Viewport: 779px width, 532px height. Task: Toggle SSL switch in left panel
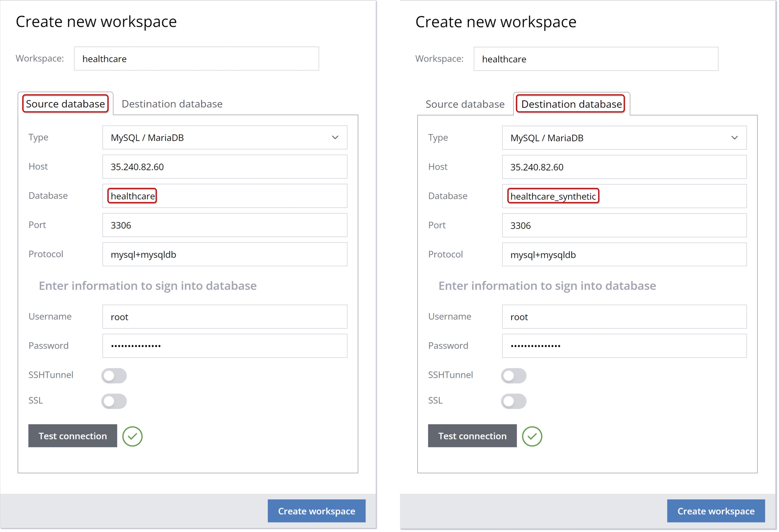pos(114,401)
